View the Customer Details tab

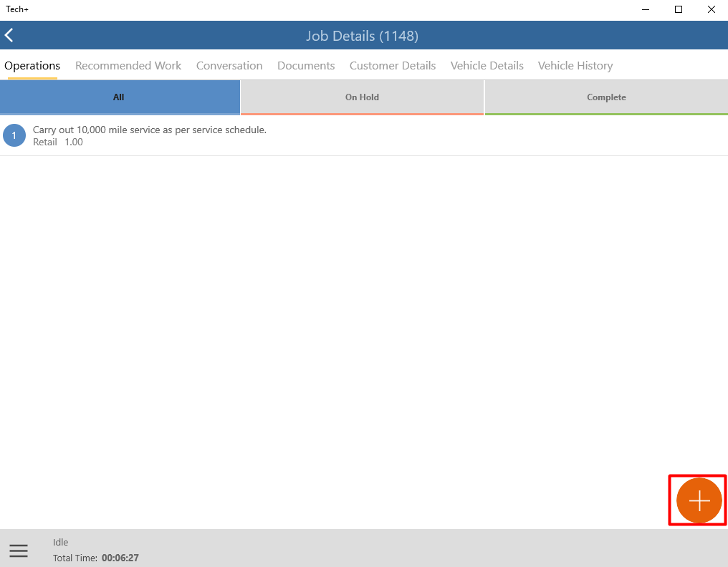[x=393, y=66]
